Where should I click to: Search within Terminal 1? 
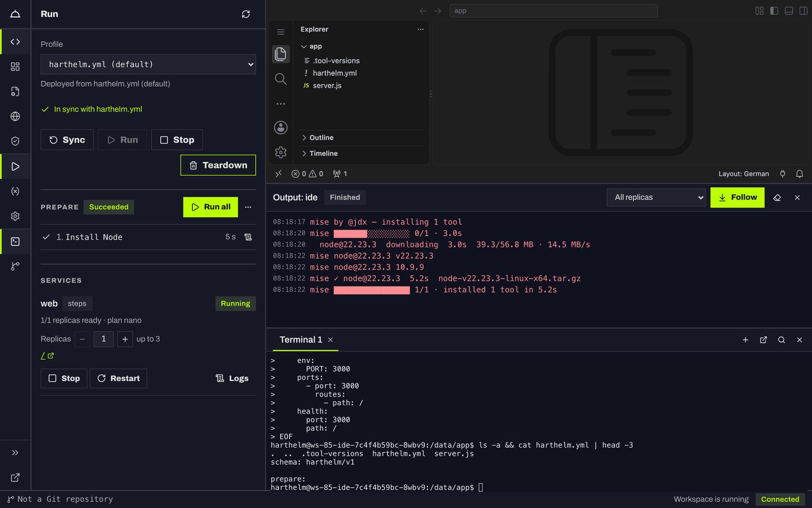click(782, 340)
